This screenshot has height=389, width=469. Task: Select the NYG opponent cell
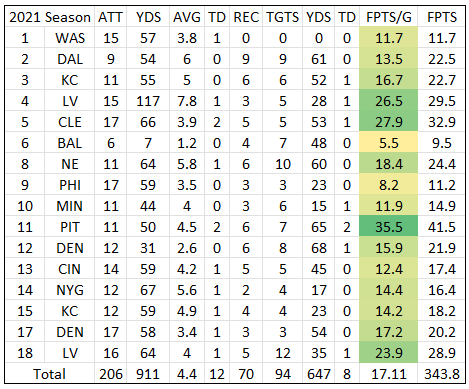[70, 290]
